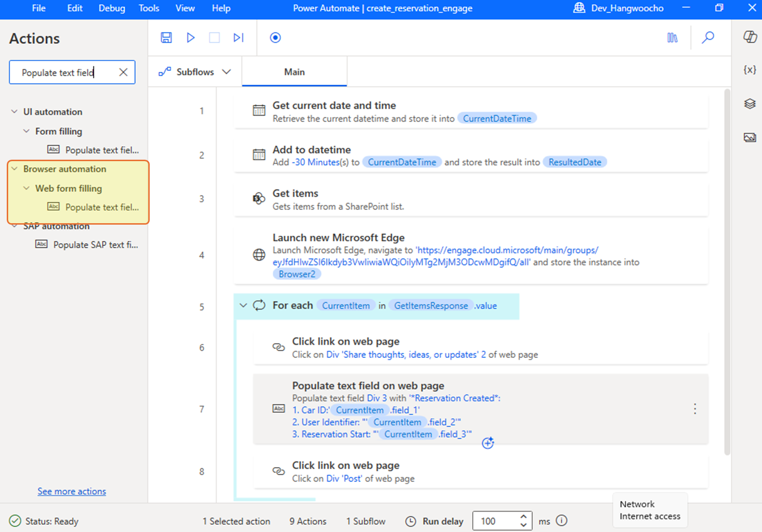This screenshot has width=762, height=532.
Task: Select Populate text field under Form filling
Action: tap(93, 150)
